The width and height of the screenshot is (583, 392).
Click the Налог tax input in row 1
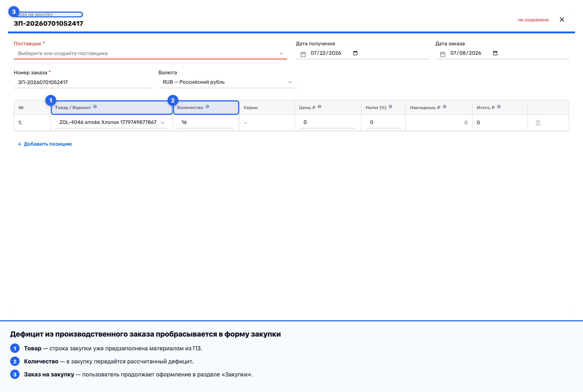click(x=383, y=122)
